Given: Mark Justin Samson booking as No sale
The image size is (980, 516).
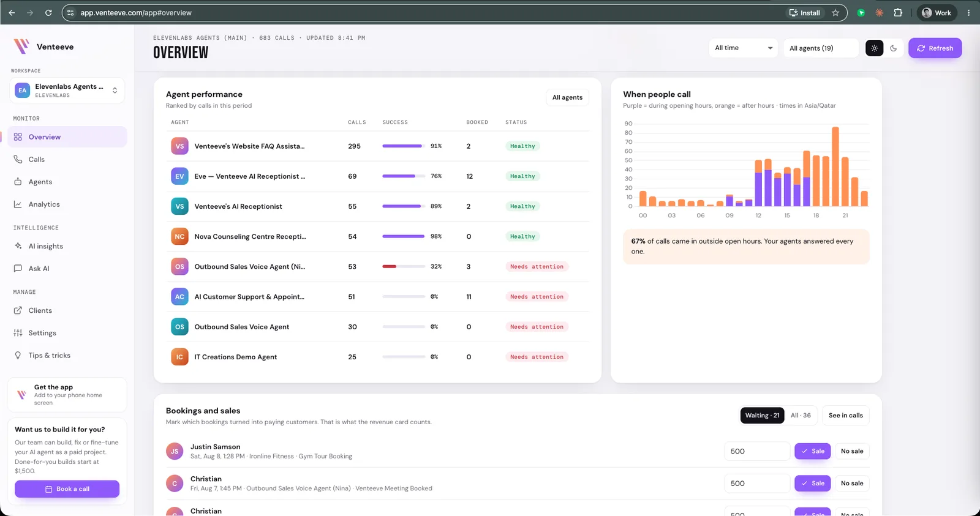Looking at the screenshot, I should click(x=852, y=451).
